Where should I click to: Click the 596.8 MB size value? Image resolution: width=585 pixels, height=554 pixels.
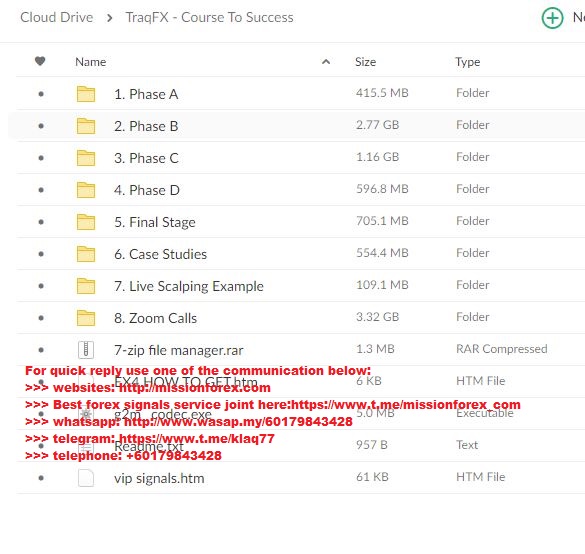pyautogui.click(x=382, y=189)
